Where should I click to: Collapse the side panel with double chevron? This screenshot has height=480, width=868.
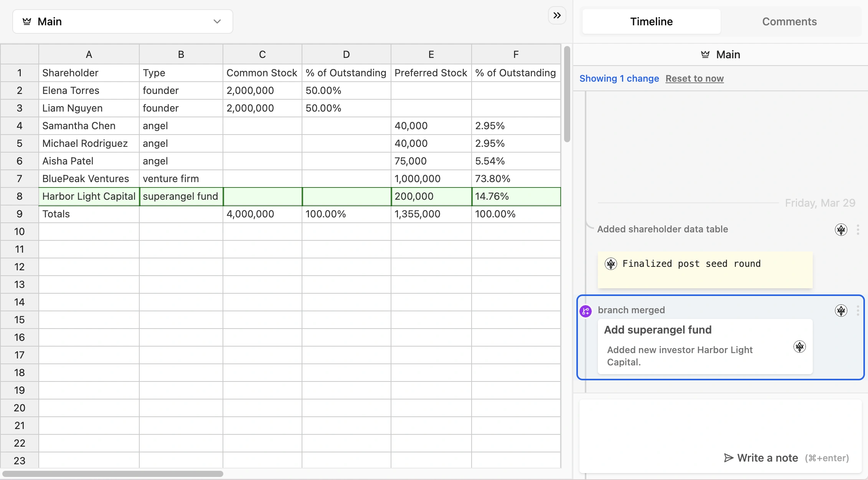pos(557,15)
